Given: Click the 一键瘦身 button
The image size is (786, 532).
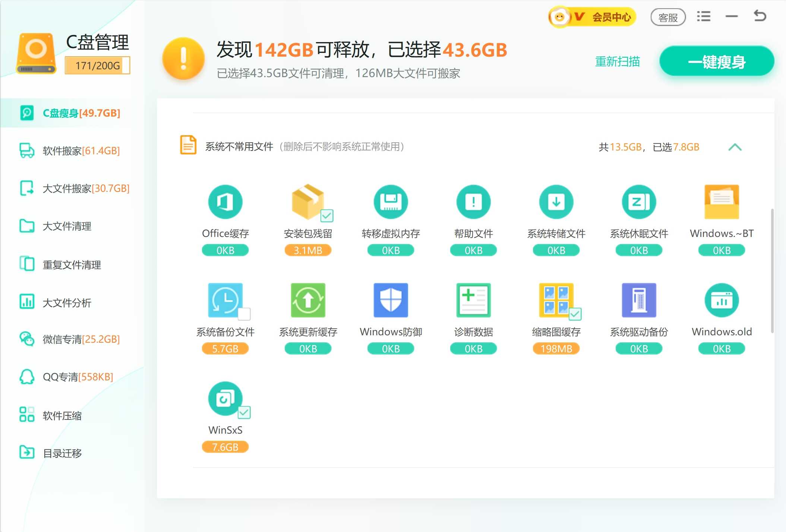Looking at the screenshot, I should click(x=716, y=61).
